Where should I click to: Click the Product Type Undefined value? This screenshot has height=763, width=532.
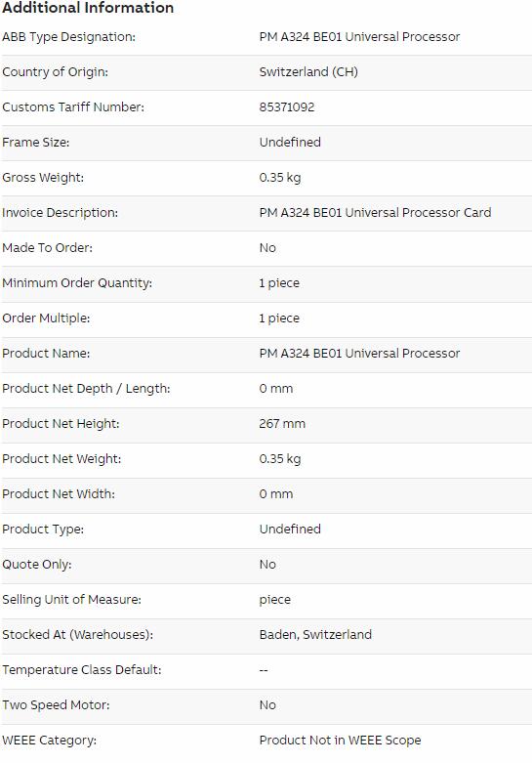[290, 529]
